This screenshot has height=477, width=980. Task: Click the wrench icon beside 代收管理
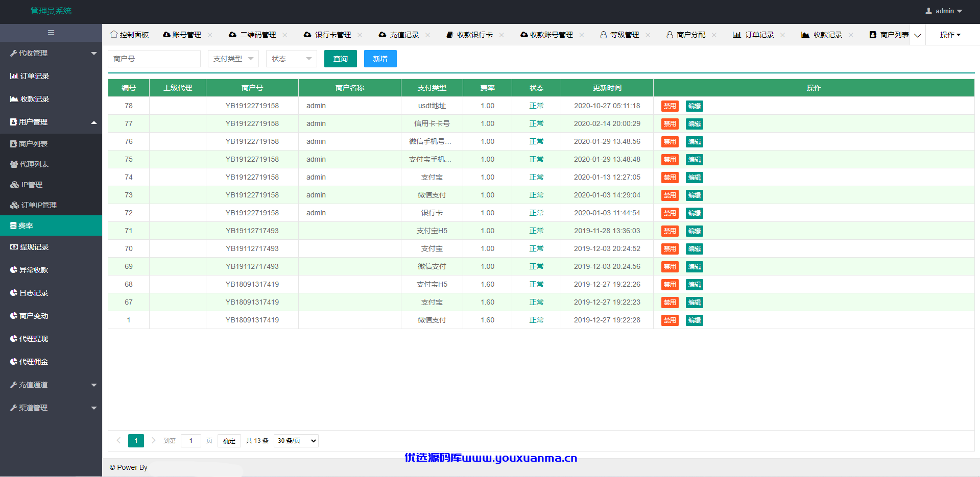pos(14,53)
